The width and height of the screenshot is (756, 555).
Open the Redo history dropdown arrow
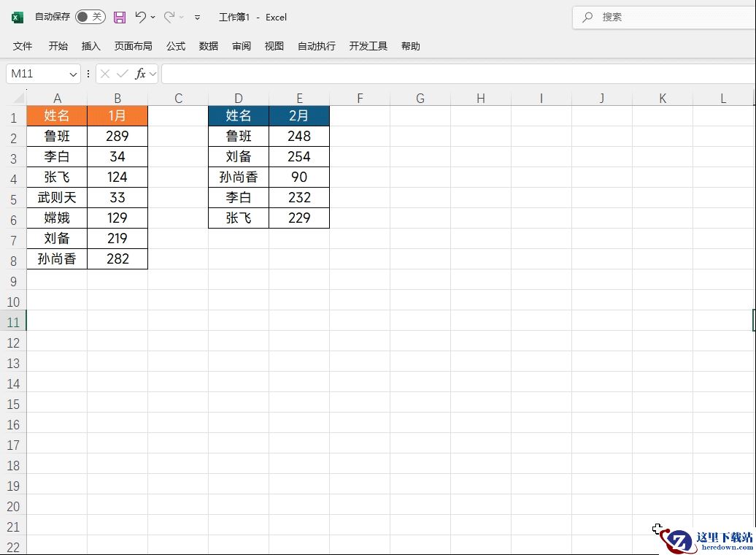182,18
